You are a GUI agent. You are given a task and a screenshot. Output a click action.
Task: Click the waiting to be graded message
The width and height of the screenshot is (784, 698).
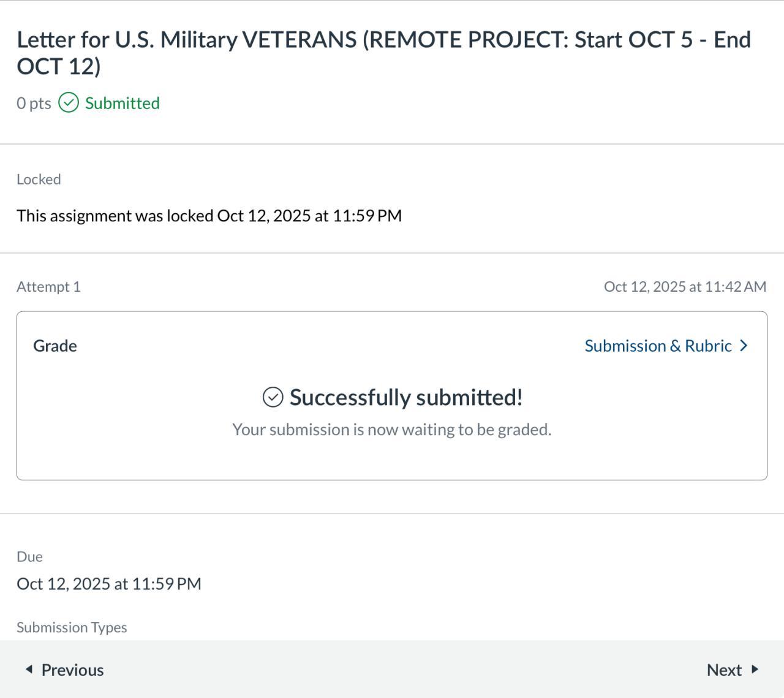pyautogui.click(x=391, y=430)
